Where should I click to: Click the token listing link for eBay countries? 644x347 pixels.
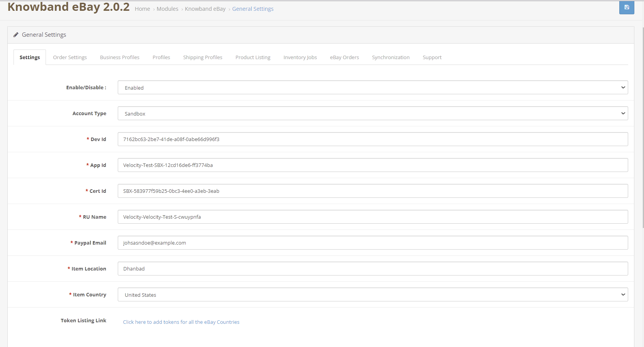click(181, 322)
